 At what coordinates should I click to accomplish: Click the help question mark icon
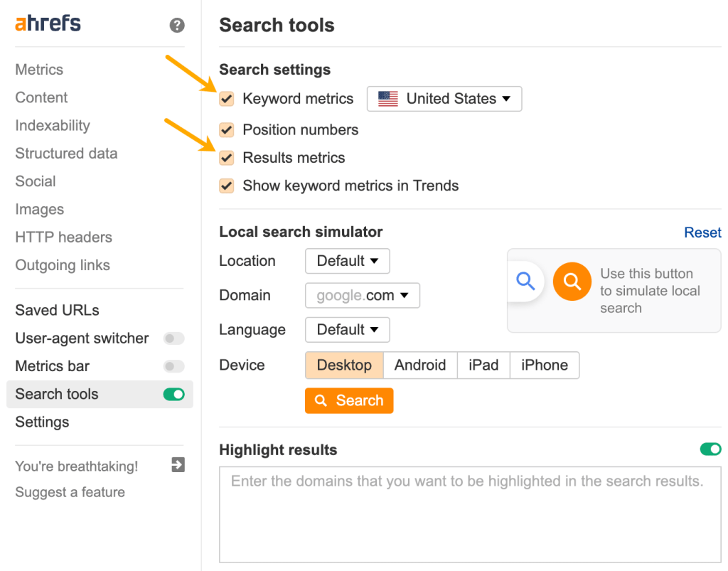(x=176, y=26)
